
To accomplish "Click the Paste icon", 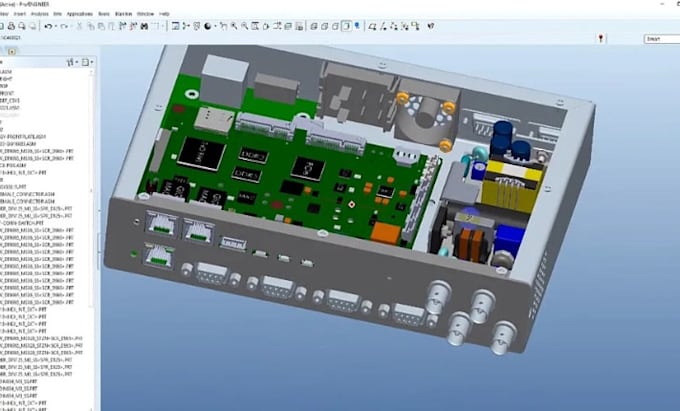I will tap(101, 26).
